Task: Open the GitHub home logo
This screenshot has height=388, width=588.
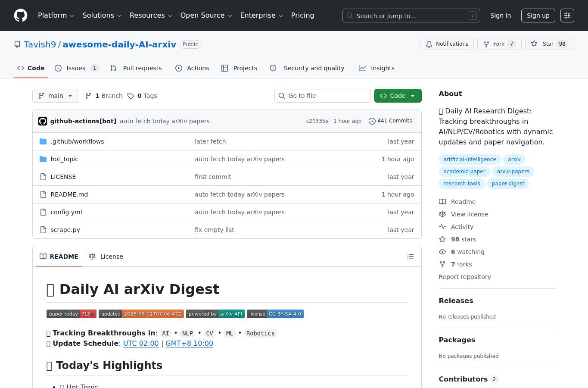Action: tap(21, 16)
